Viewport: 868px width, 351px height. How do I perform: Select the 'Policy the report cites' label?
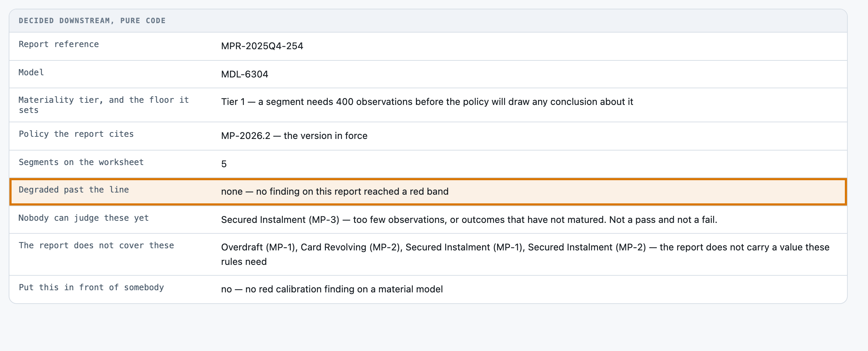76,134
